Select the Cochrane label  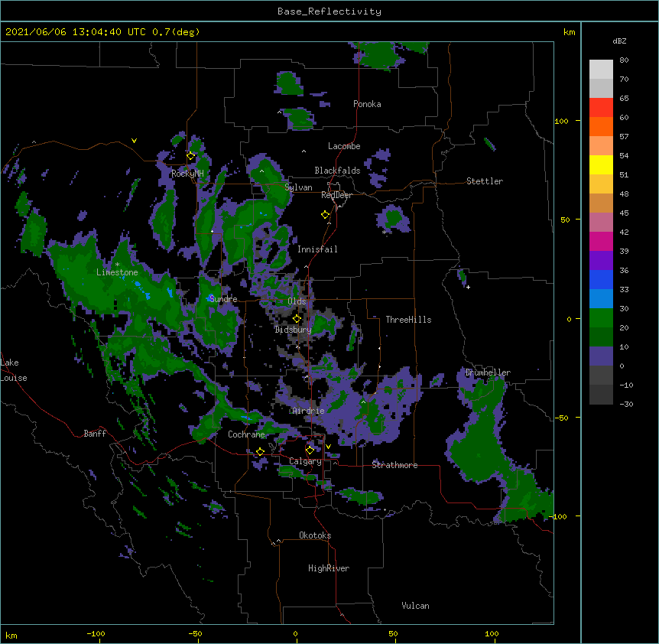[x=246, y=434]
